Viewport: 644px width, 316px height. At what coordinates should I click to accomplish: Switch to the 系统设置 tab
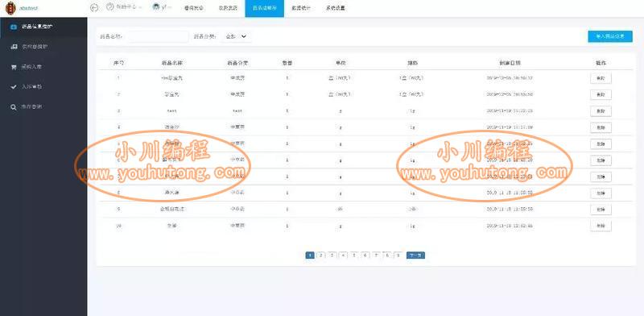click(336, 8)
